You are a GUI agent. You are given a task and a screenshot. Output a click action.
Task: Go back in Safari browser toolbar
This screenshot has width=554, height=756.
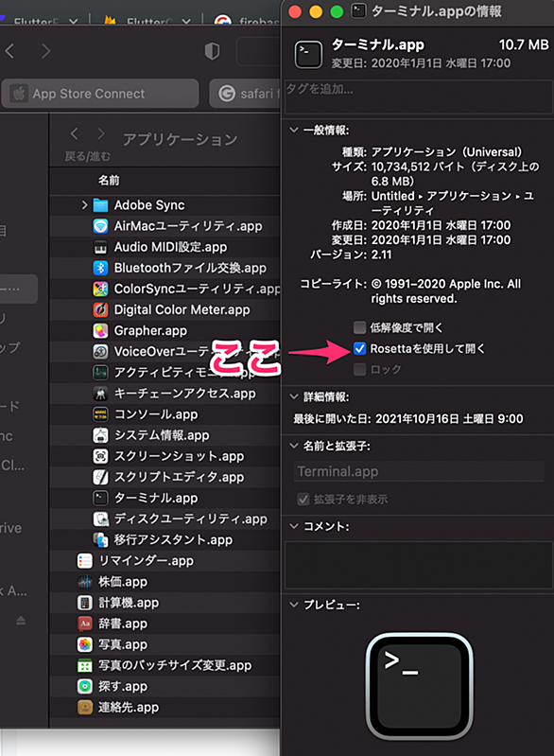9,51
